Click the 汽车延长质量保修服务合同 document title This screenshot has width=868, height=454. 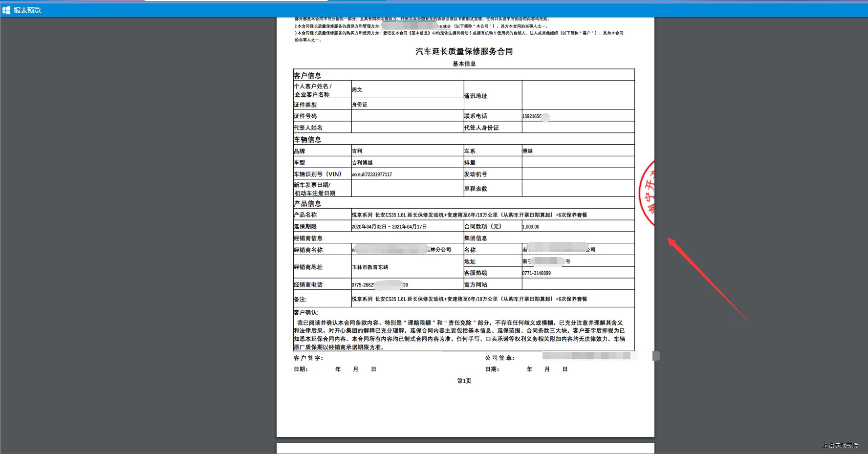pos(464,51)
